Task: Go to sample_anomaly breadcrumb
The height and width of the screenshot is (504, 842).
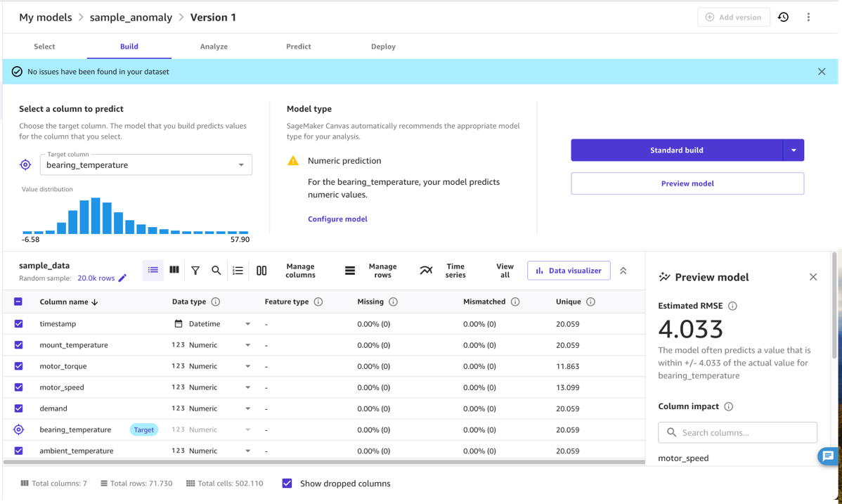Action: (x=131, y=17)
